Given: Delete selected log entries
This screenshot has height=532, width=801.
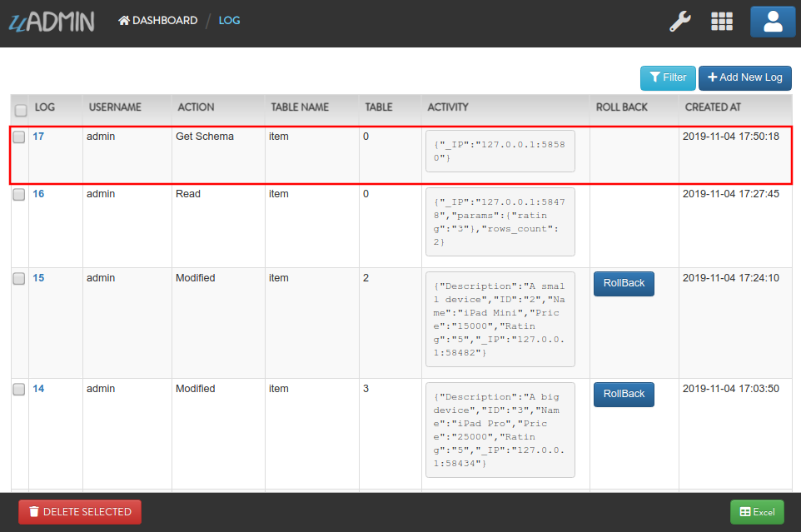Looking at the screenshot, I should tap(80, 511).
